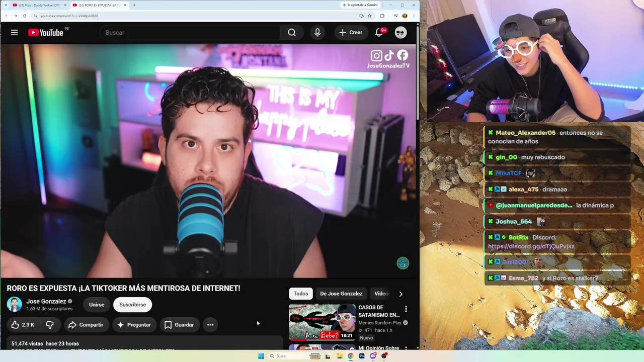
Task: Save video with the Guardar button
Action: click(x=179, y=325)
